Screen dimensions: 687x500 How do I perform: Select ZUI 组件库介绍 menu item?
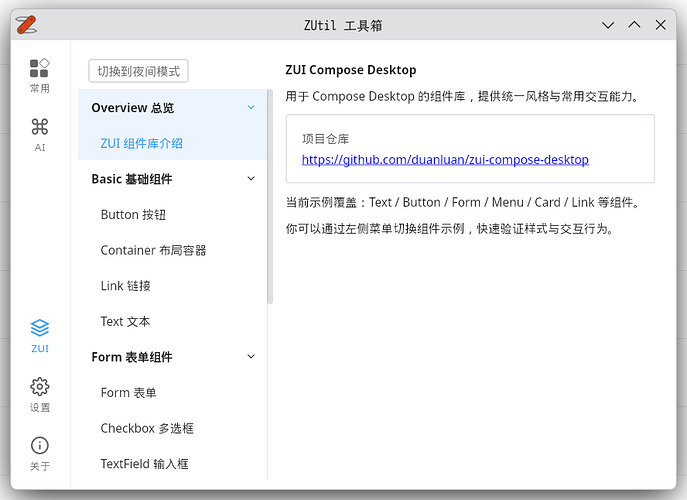172,143
